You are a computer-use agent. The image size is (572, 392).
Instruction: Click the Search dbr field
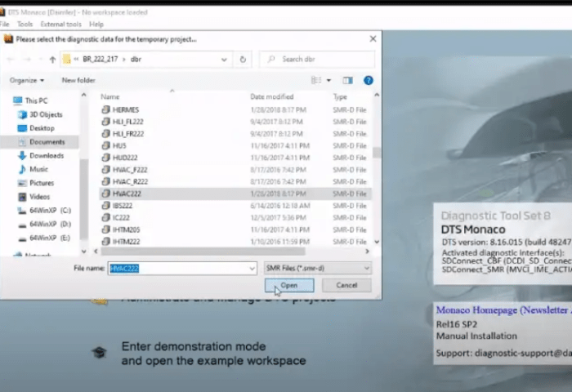(317, 59)
